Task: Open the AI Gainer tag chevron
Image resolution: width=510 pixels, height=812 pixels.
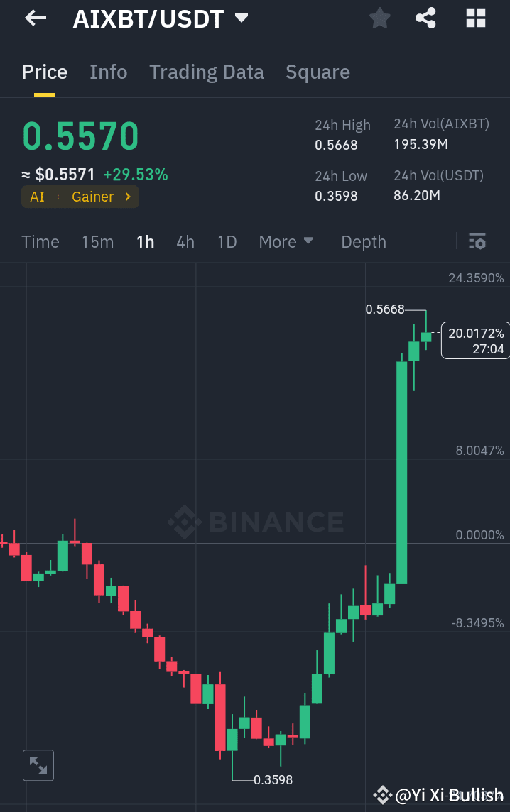Action: (128, 197)
